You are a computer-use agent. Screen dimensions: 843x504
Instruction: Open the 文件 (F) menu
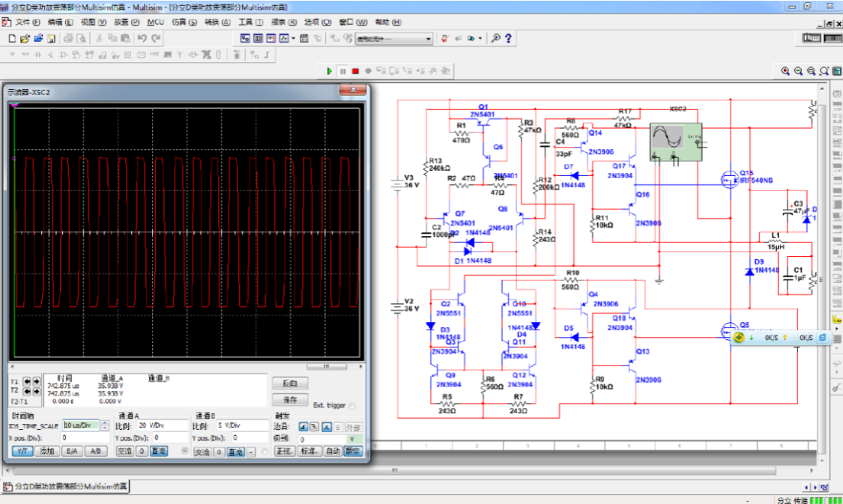[x=28, y=22]
